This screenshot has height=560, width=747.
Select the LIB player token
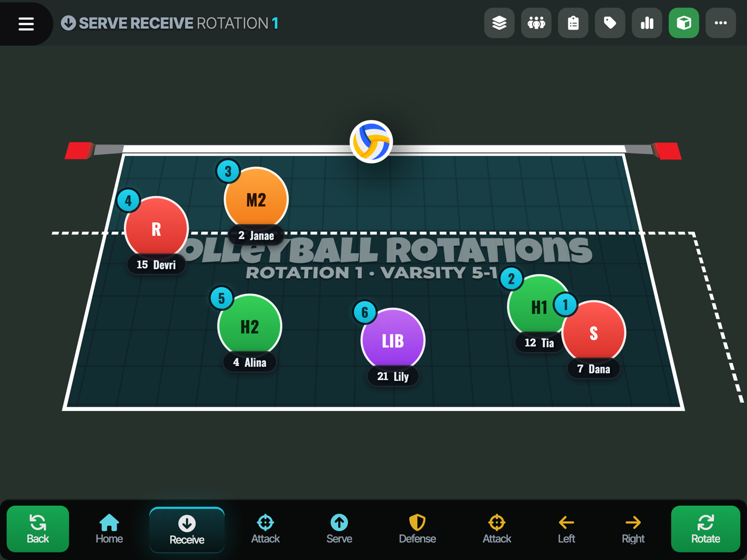[x=393, y=340]
